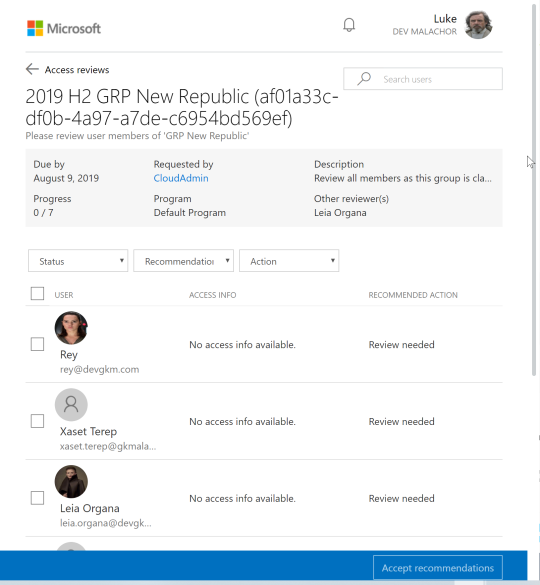Viewport: 540px width, 585px height.
Task: Click Rey's avatar photo
Action: click(71, 328)
